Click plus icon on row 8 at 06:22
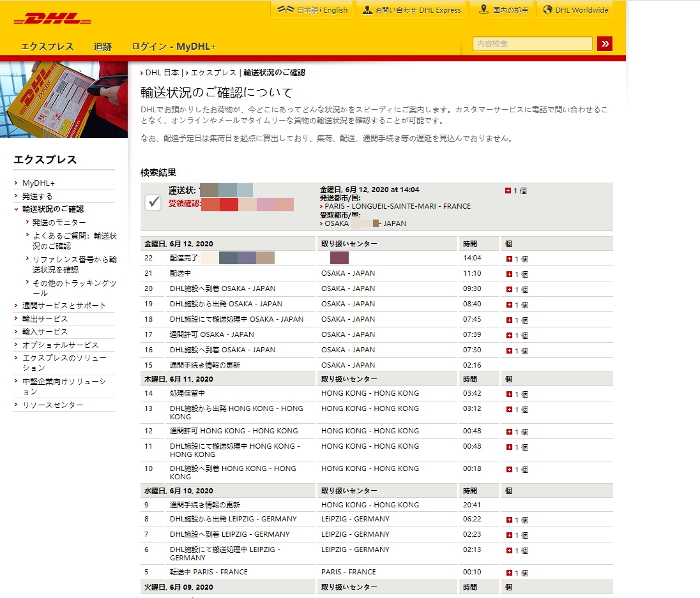The height and width of the screenshot is (598, 700). pos(509,520)
